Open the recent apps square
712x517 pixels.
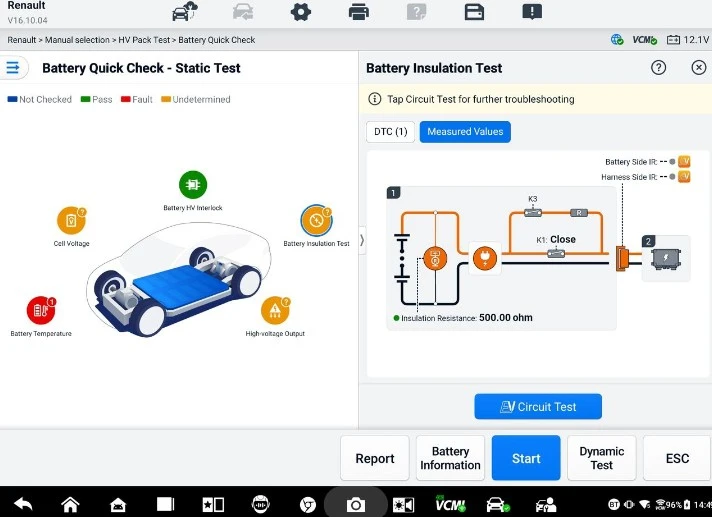coord(166,504)
